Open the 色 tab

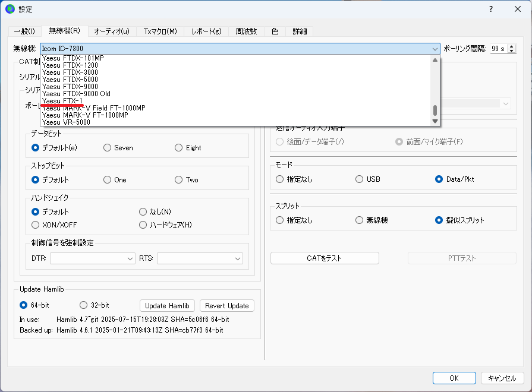(275, 31)
